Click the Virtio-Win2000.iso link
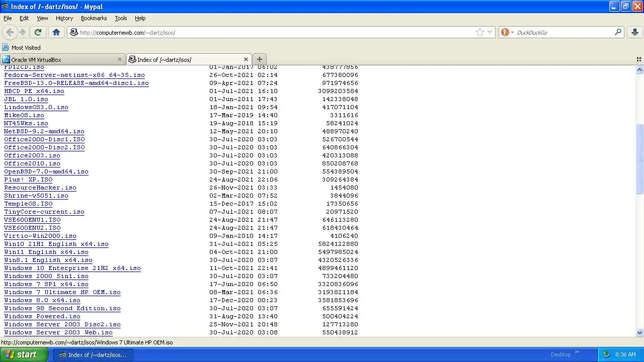 coord(40,236)
